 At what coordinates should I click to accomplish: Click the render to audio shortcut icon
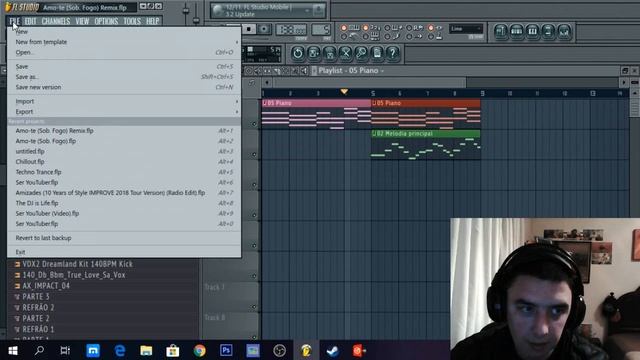pyautogui.click(x=329, y=53)
